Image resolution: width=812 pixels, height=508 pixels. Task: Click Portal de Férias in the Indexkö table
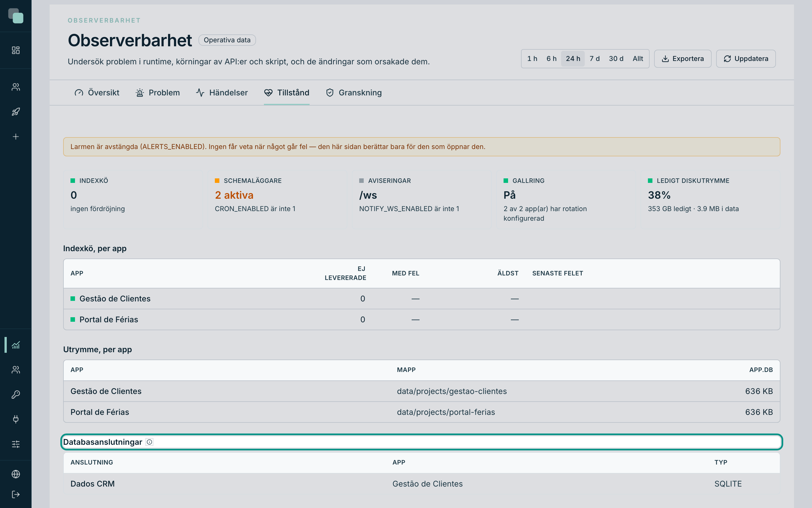click(109, 319)
